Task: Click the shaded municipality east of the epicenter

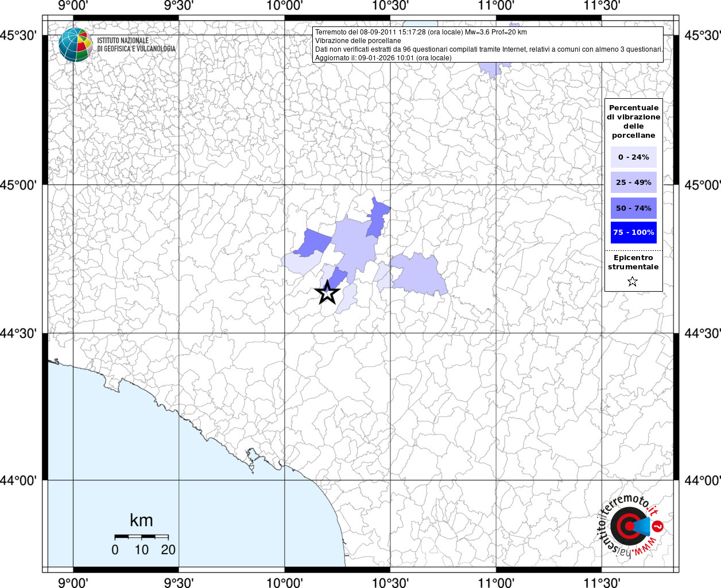Action: point(419,274)
